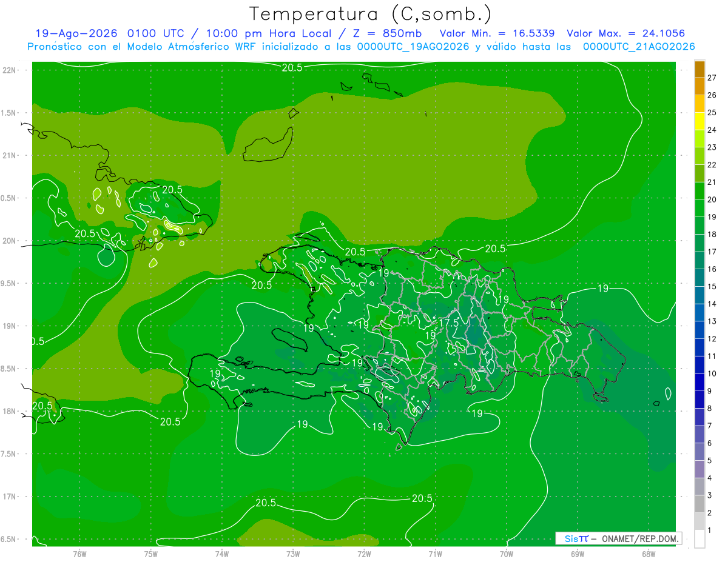Click the "23" label on the color bar
This screenshot has width=728, height=562.
click(x=712, y=147)
